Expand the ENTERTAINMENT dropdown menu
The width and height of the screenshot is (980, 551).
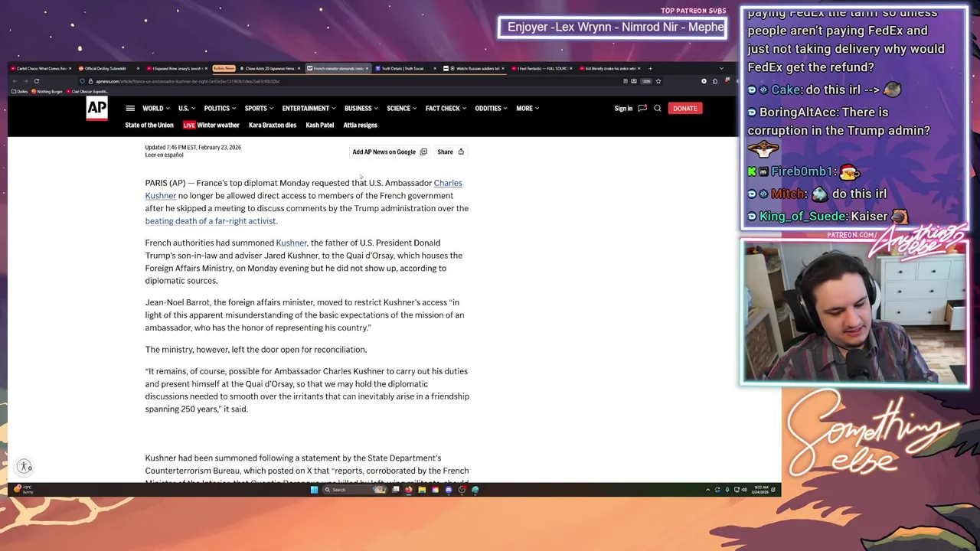309,109
